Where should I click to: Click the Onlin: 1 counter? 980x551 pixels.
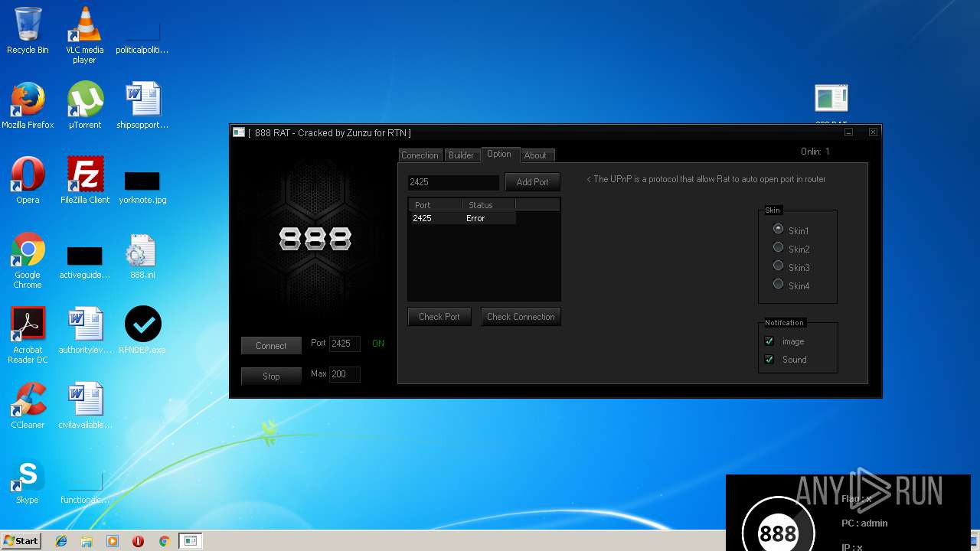pyautogui.click(x=815, y=152)
